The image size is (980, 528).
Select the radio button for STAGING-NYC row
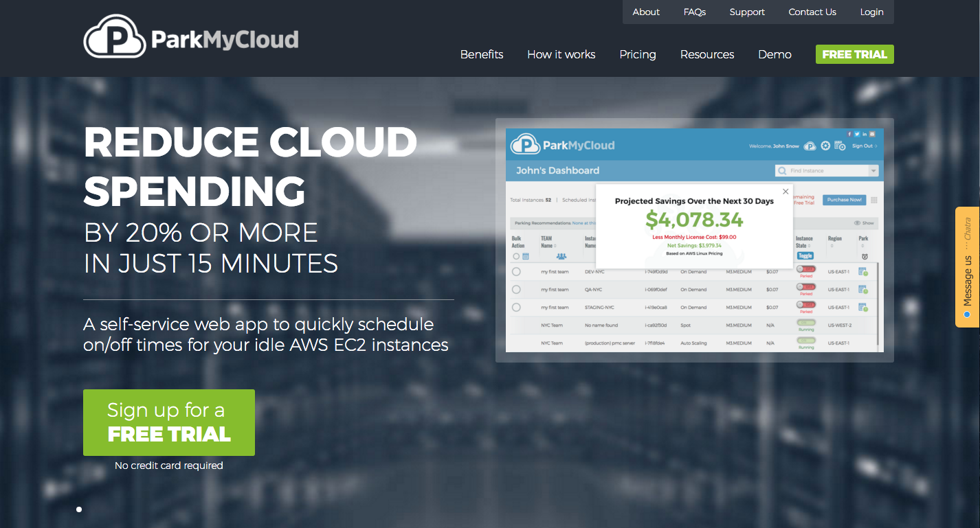516,308
